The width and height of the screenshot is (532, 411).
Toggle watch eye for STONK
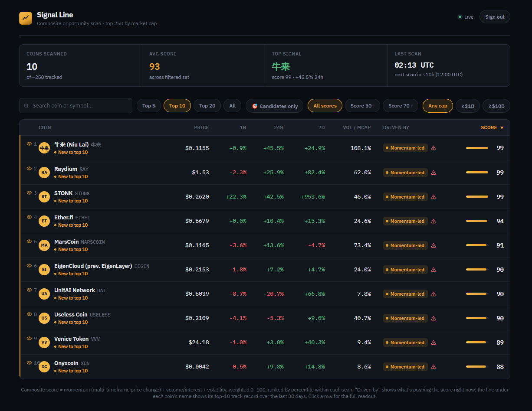[30, 192]
